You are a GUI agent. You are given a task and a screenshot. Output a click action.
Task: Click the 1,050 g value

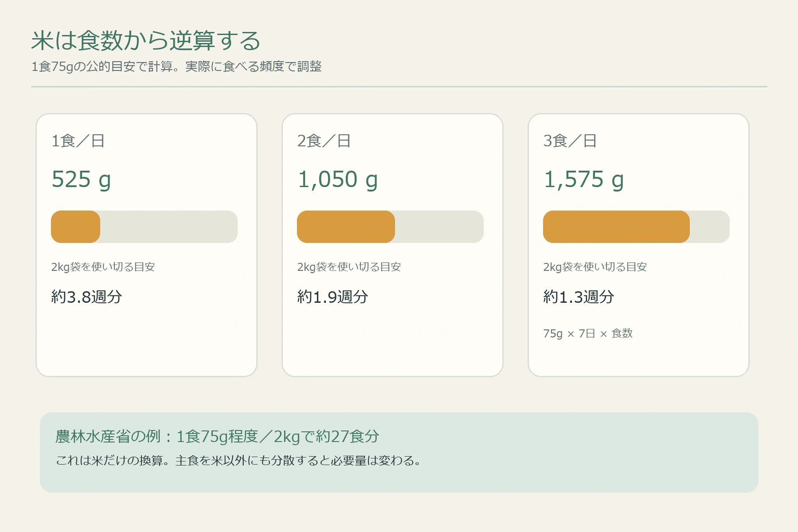tap(337, 180)
